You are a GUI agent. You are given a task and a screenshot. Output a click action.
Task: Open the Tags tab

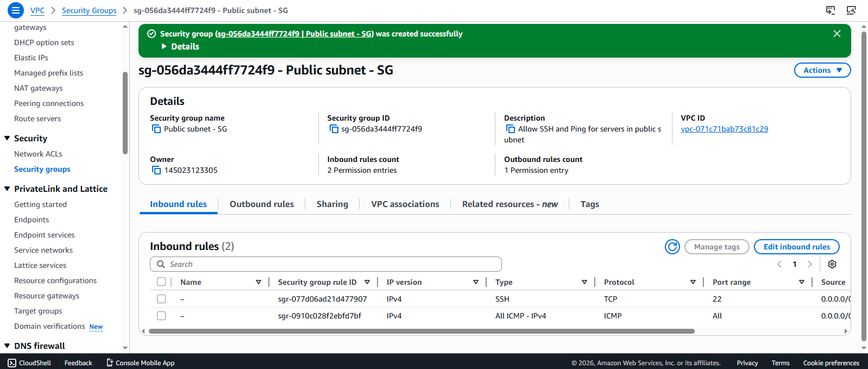coord(590,204)
